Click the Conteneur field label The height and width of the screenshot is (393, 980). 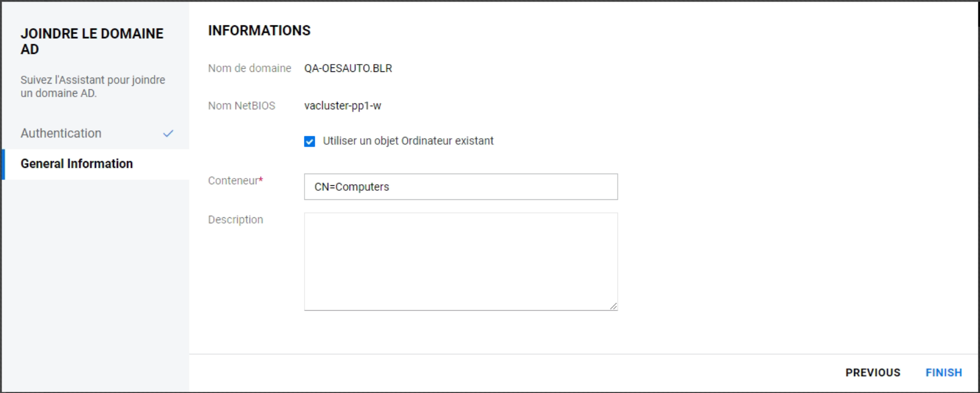pyautogui.click(x=233, y=181)
